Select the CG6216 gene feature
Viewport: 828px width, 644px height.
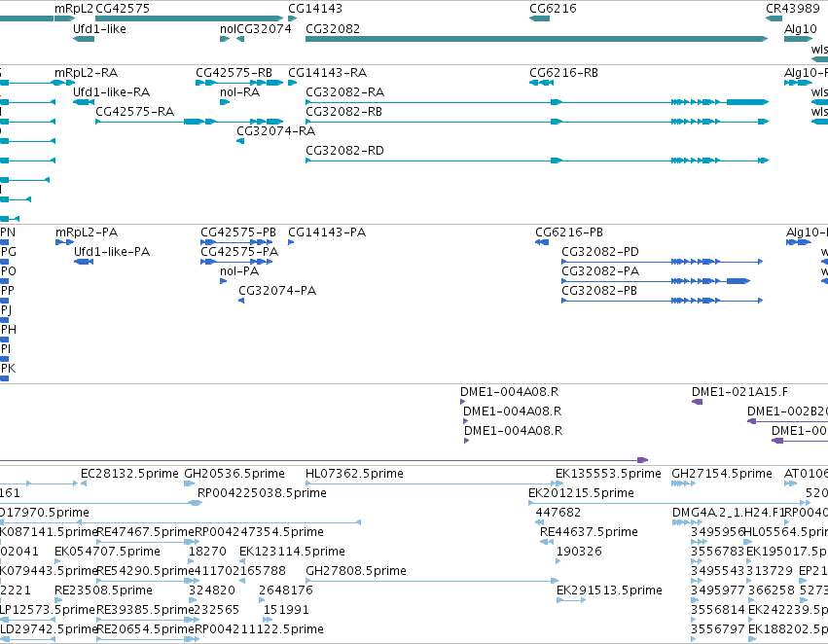click(539, 18)
